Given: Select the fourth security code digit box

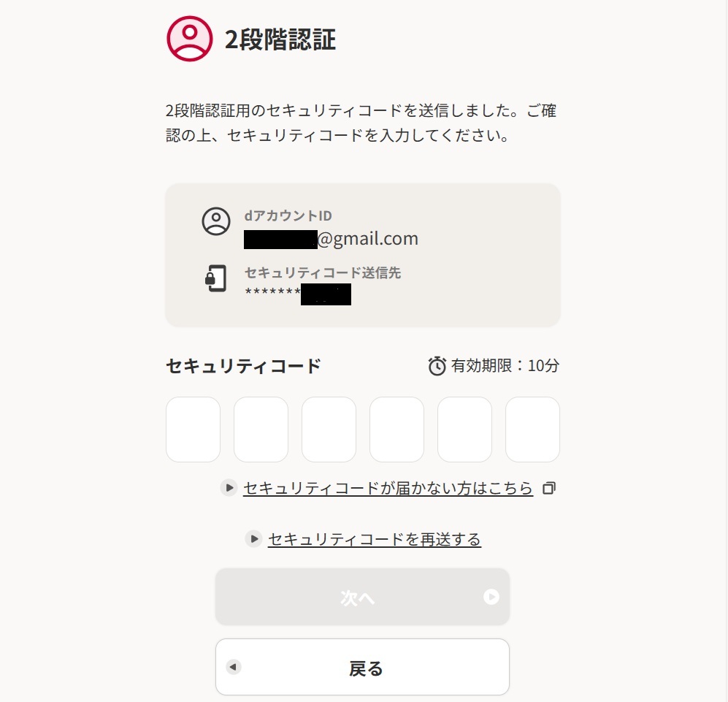Looking at the screenshot, I should (396, 430).
